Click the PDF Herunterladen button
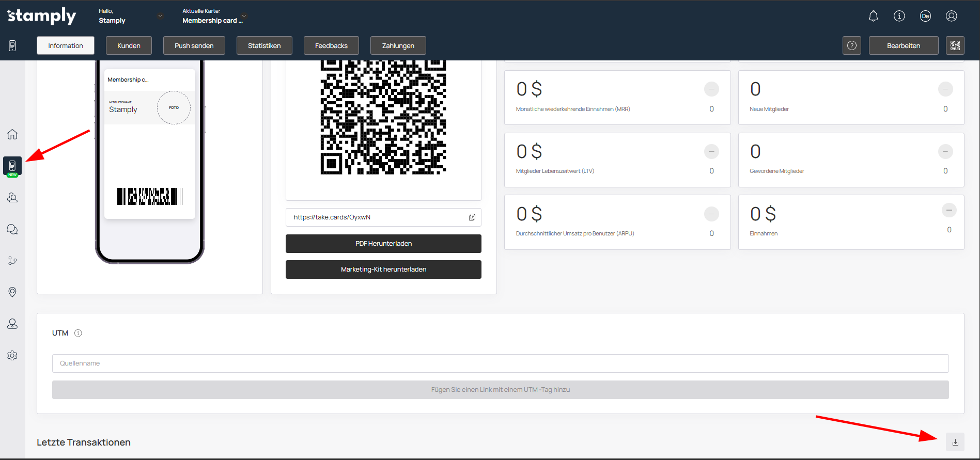The width and height of the screenshot is (980, 460). pos(383,244)
